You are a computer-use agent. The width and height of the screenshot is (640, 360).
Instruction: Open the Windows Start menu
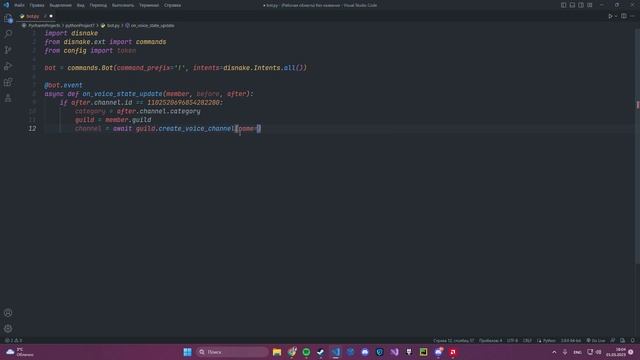[187, 352]
